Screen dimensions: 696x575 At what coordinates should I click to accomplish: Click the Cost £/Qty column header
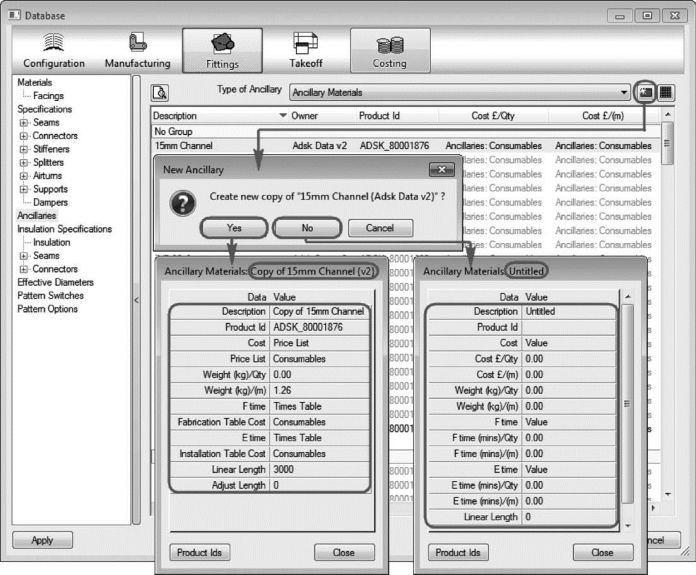(493, 116)
